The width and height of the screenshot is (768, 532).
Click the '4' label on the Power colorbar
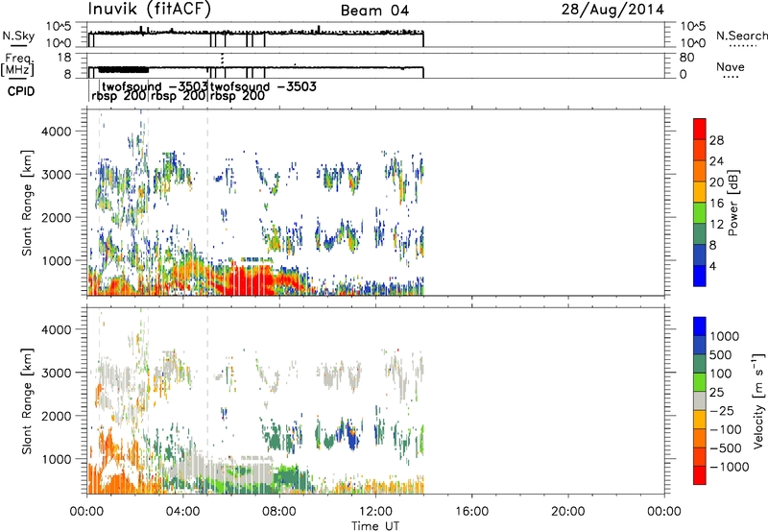pos(712,266)
